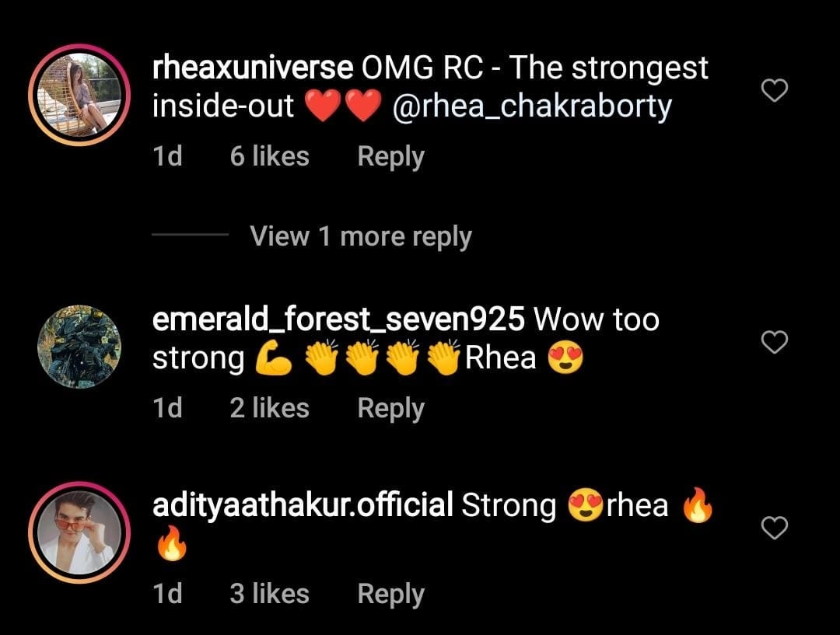Click the 1d timestamp on adityaathakur.official comment
Screen dimensions: 840x635
click(x=167, y=594)
